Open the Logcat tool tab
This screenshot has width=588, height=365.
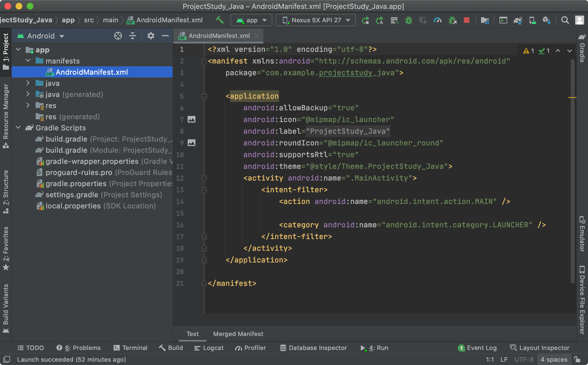click(209, 348)
